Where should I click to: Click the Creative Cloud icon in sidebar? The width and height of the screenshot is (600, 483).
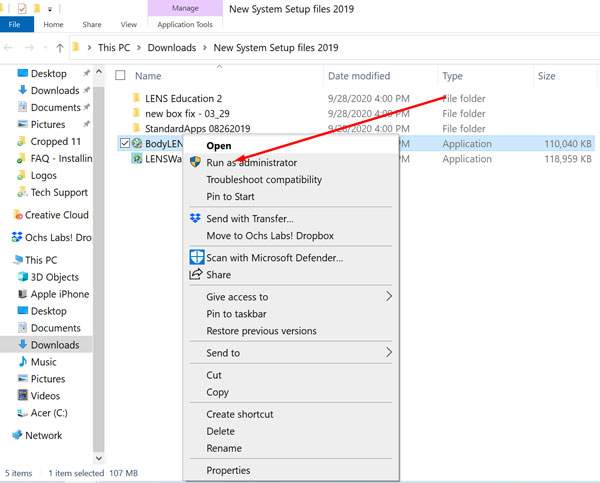pos(18,215)
